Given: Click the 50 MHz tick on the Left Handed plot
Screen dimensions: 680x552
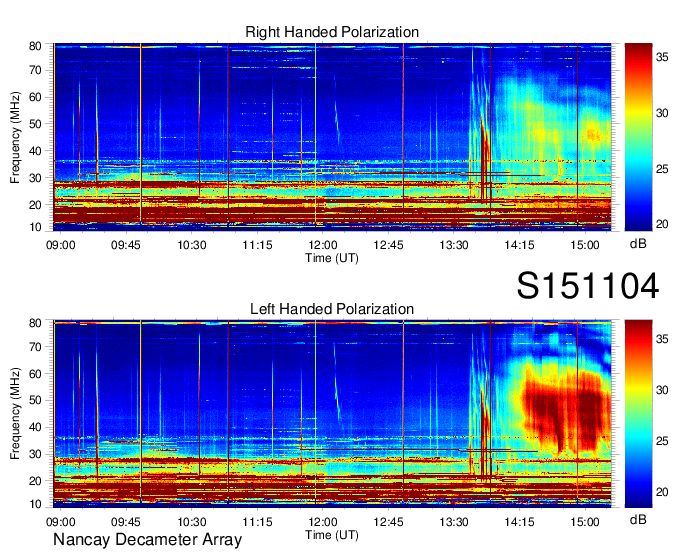Looking at the screenshot, I should click(x=35, y=400).
